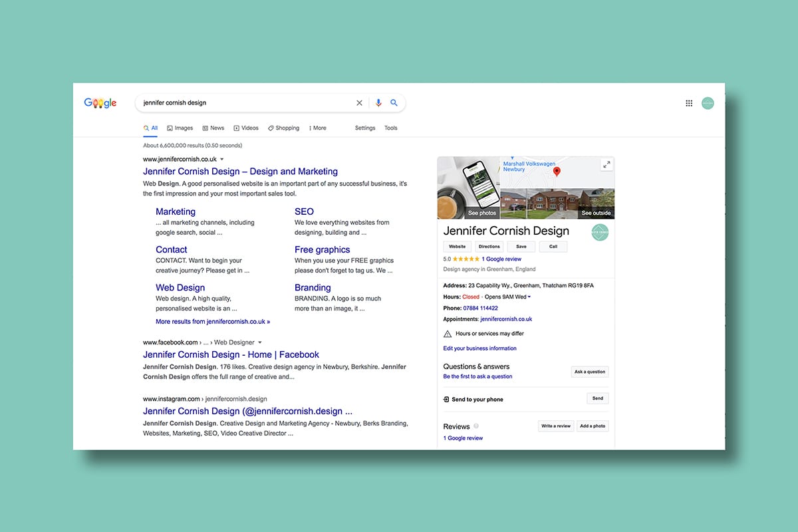798x532 pixels.
Task: Start voice search with the microphone icon
Action: (378, 103)
